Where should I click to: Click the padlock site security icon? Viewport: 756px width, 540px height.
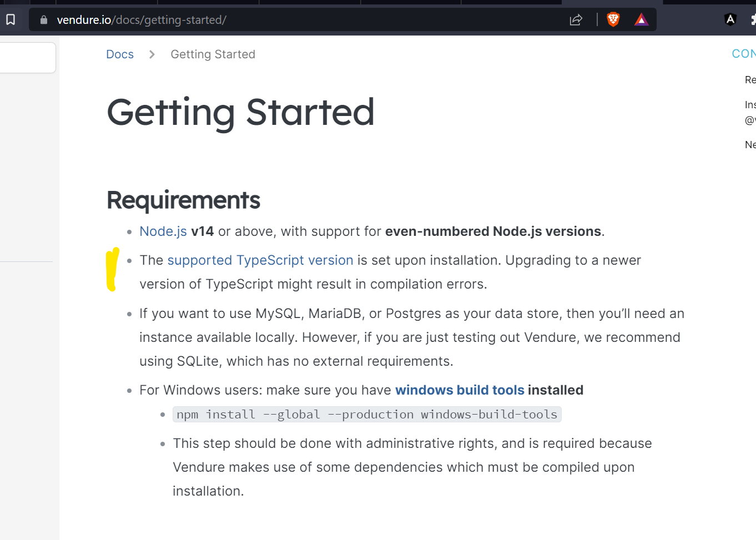tap(43, 19)
